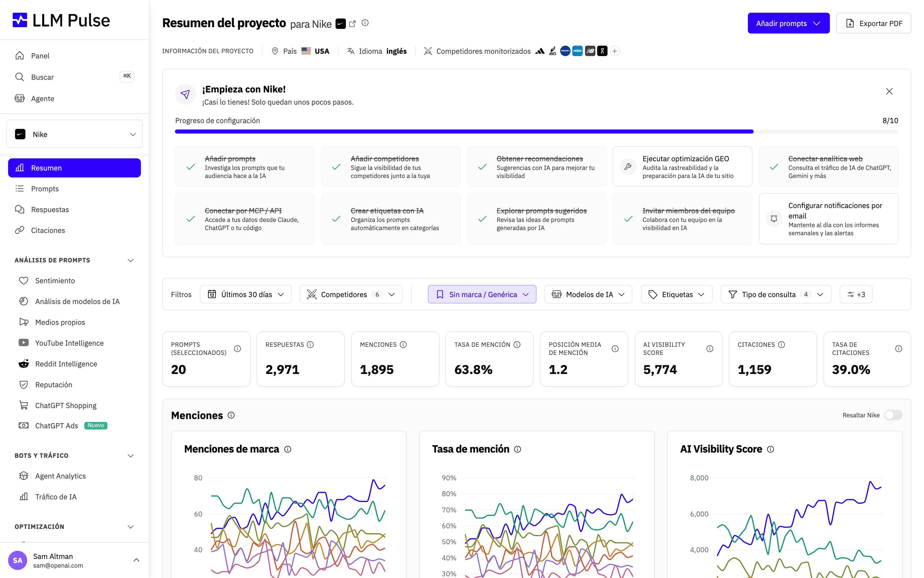Screen dimensions: 924x578
Task: Click the info icon on Menciones stat card
Action: pos(403,344)
